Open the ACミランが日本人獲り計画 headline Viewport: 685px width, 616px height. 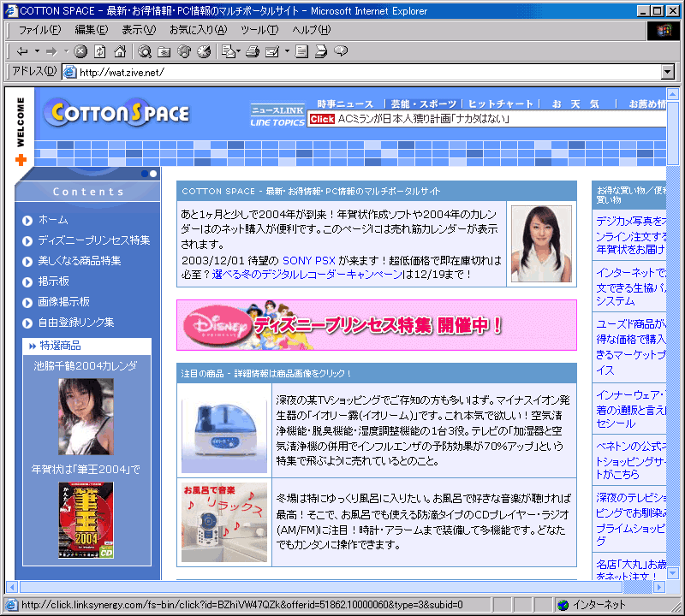tap(423, 119)
